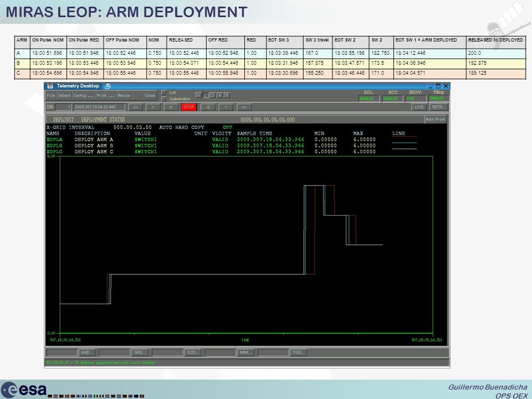Click the XDPLC white line color sample
532x399 pixels.
tap(404, 149)
